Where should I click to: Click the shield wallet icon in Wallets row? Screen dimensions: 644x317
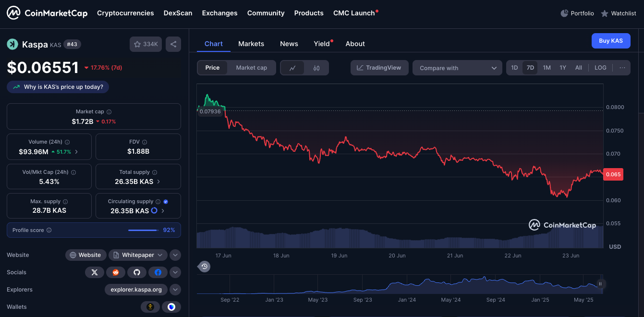171,307
